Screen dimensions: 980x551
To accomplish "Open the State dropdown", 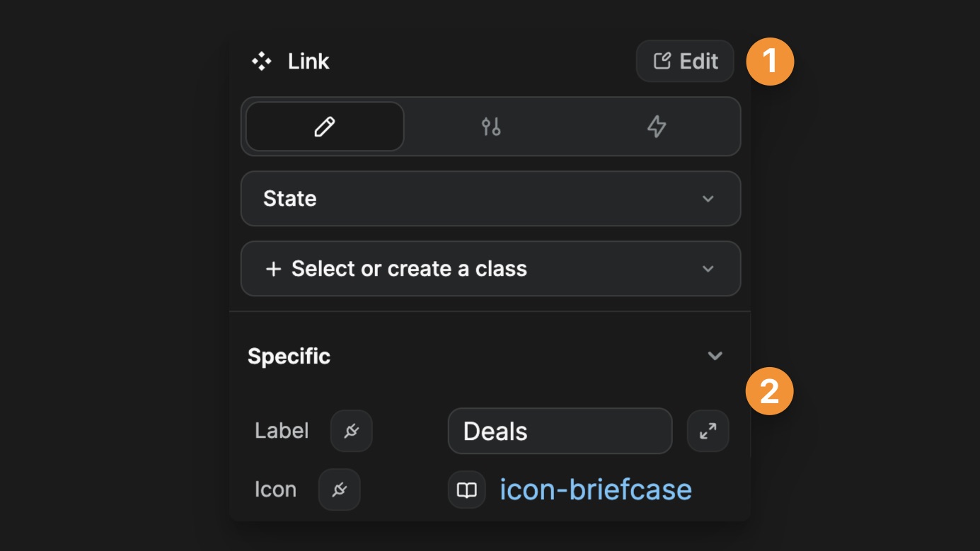I will (x=490, y=199).
